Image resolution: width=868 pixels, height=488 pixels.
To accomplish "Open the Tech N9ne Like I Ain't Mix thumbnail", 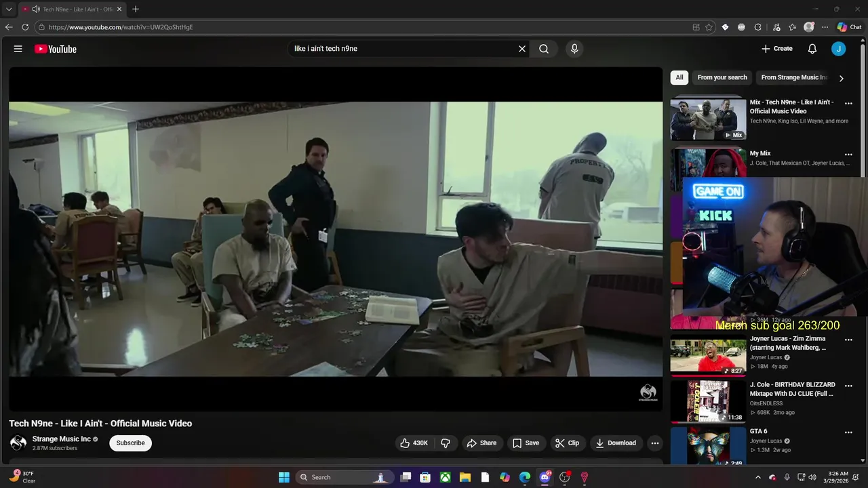I will click(708, 119).
